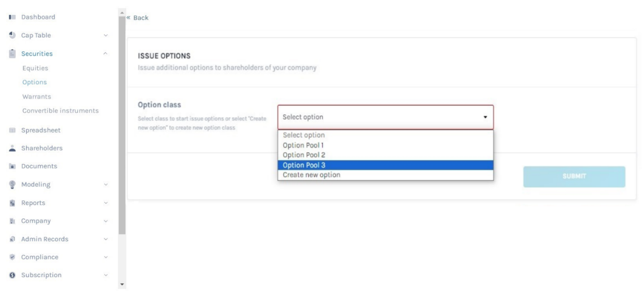Click the sidebar scrollbar down arrow

coord(122,284)
